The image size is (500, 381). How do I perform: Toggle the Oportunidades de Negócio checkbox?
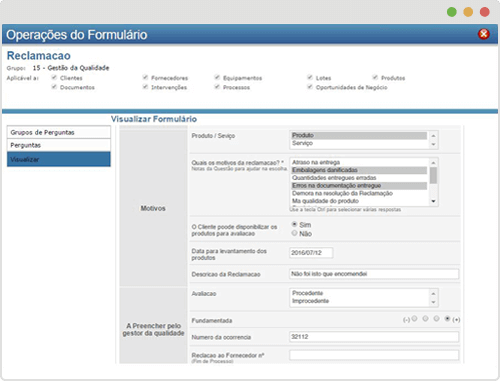[310, 87]
